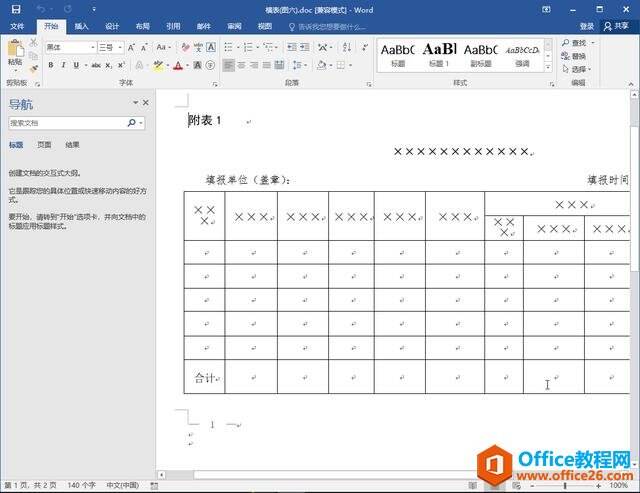This screenshot has height=493, width=640.
Task: Open the font name dropdown
Action: click(93, 48)
